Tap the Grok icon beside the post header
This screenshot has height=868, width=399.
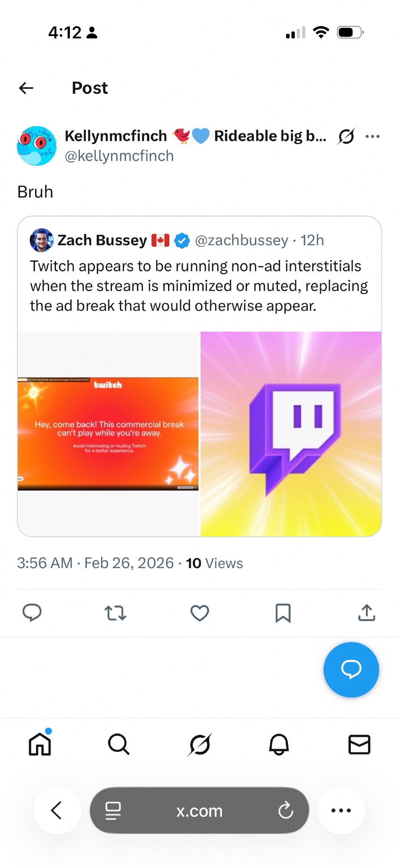[x=346, y=136]
